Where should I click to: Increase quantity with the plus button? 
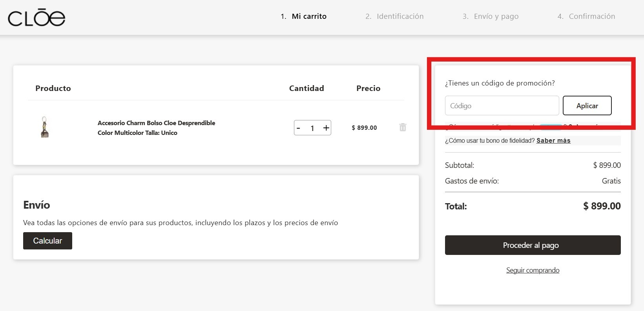point(326,128)
